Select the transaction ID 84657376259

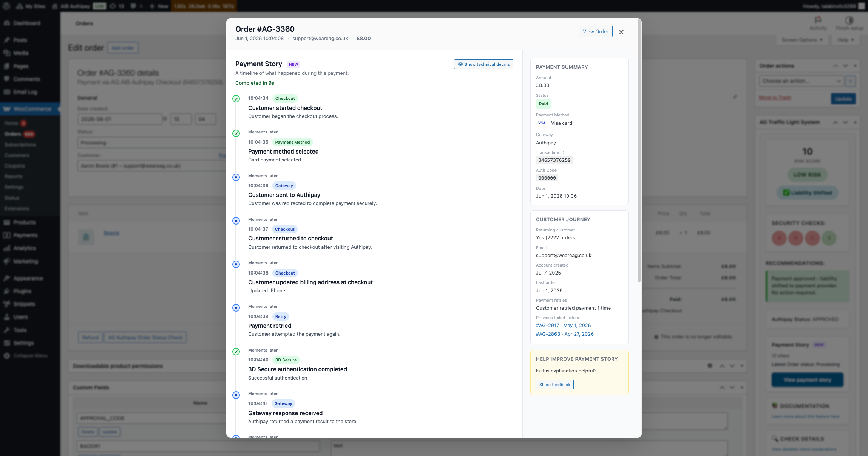click(554, 160)
